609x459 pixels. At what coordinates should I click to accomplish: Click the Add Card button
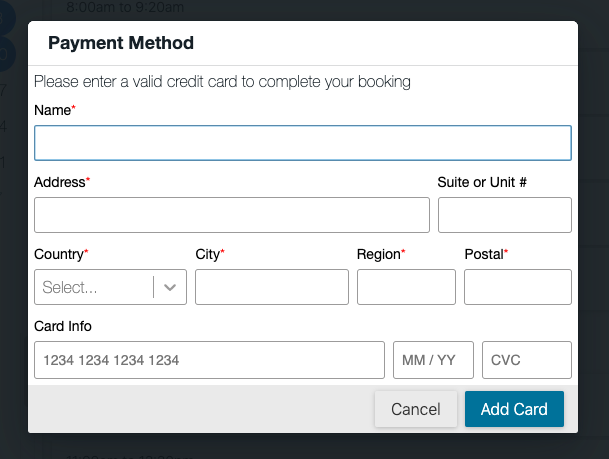click(514, 409)
